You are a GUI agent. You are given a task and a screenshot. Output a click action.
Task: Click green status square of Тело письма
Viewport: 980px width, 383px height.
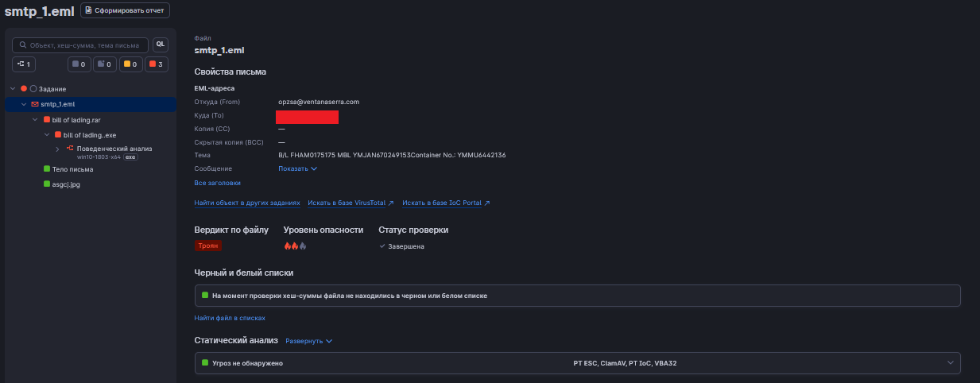click(47, 169)
